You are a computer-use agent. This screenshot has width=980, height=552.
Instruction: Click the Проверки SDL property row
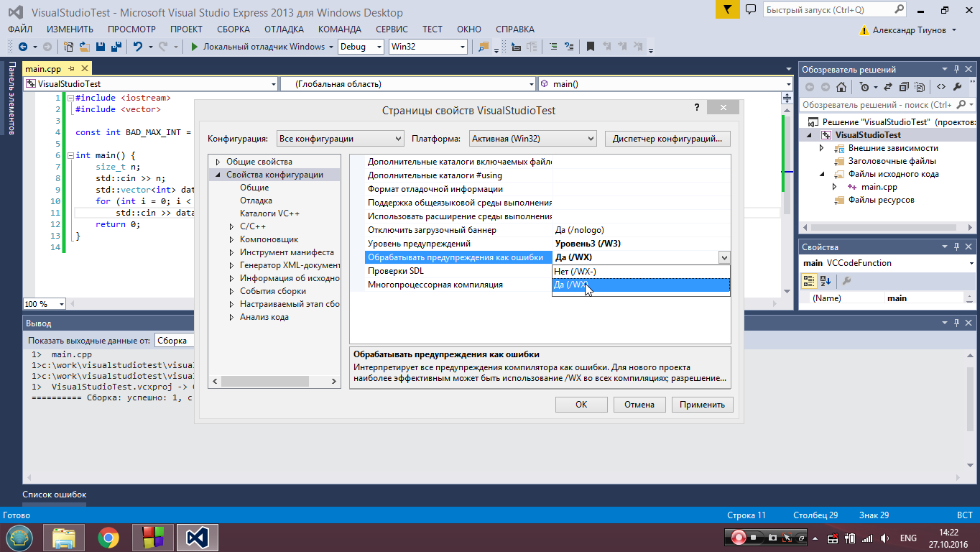540,271
